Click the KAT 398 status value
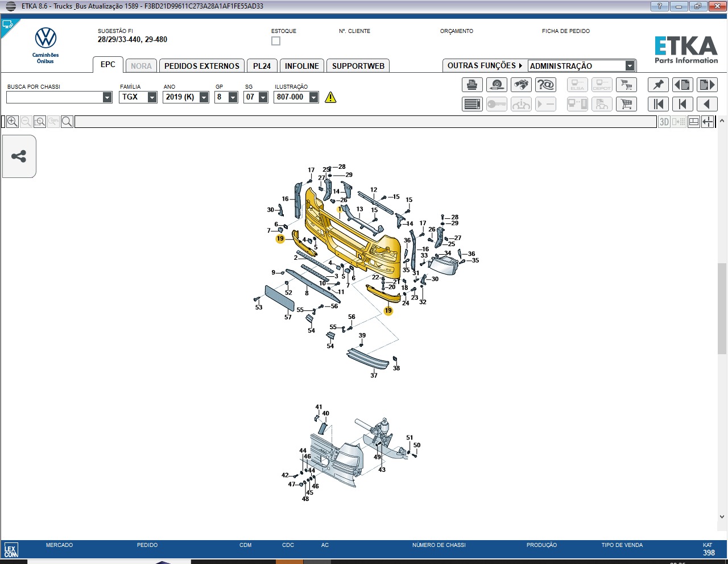Viewport: 728px width, 564px height. tap(709, 553)
